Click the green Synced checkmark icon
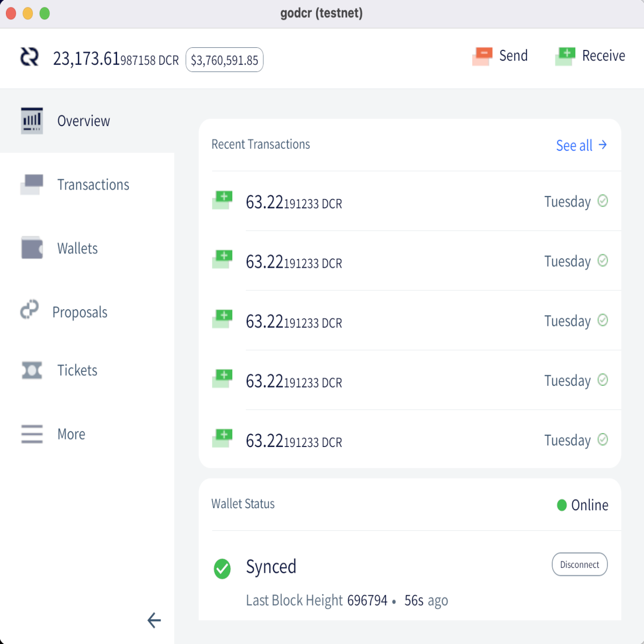 click(222, 569)
